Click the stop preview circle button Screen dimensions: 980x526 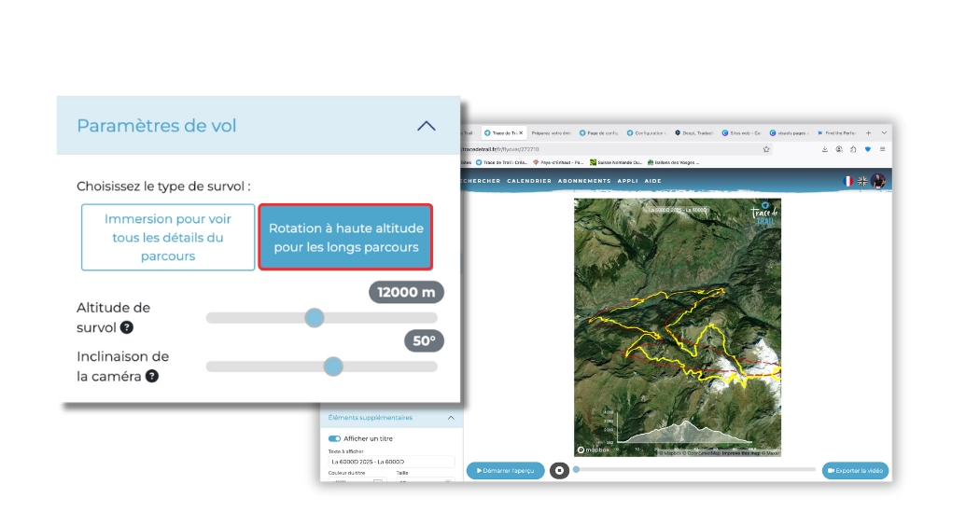[559, 471]
